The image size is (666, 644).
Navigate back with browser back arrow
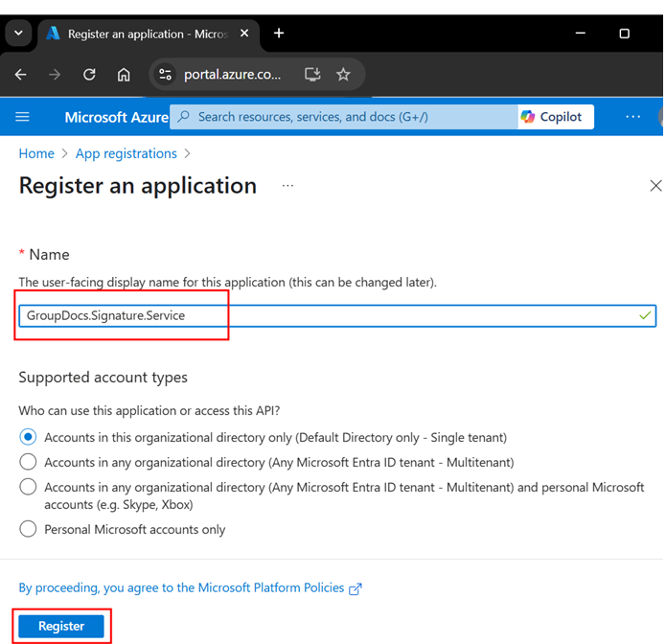coord(21,75)
